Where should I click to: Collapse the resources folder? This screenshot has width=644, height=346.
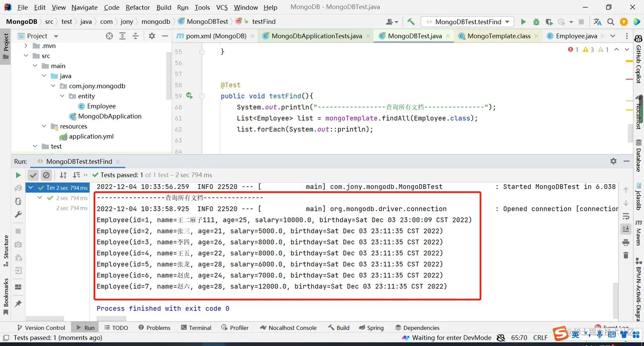[44, 127]
